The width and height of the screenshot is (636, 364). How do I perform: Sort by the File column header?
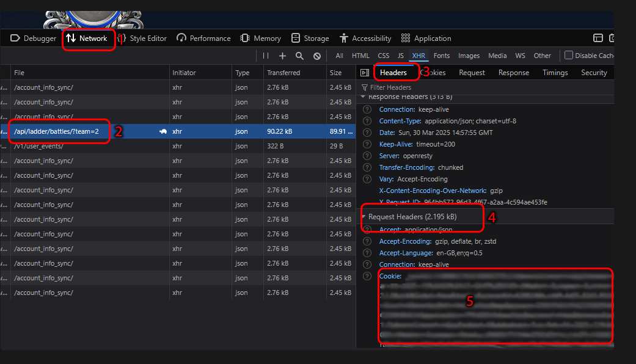[x=90, y=73]
